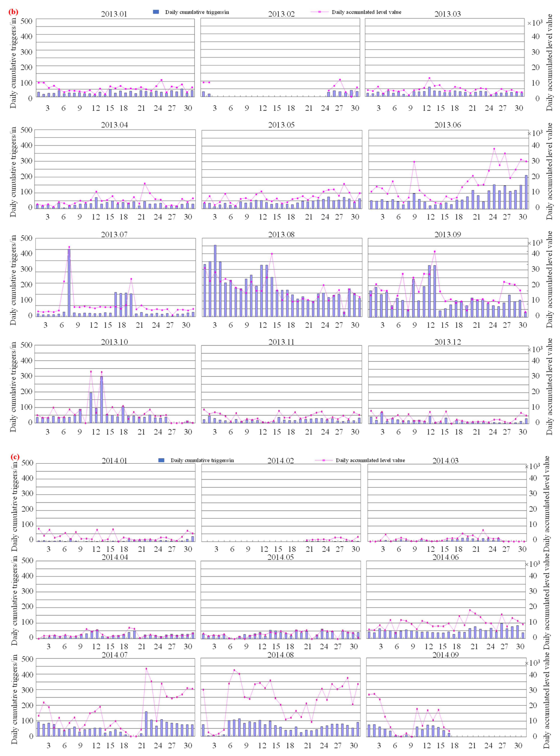This screenshot has width=560, height=756.
Task: Click 'Daily cumulative triggers/in' legend text in panel (b)
Action: [197, 12]
